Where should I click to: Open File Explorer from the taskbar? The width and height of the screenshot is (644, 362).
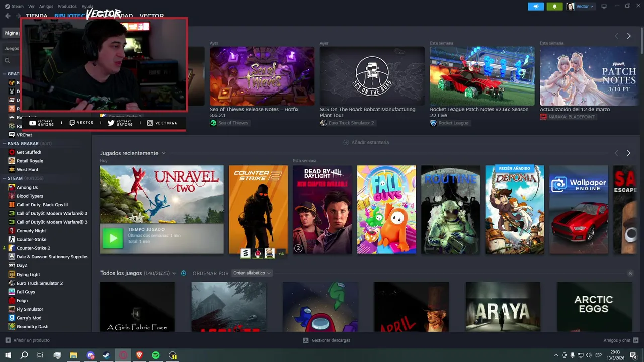[x=73, y=355]
